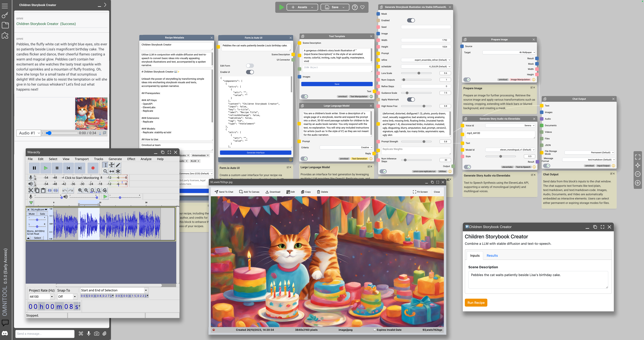The image size is (644, 340).
Task: Click the Discord icon in left sidebar
Action: 5,333
